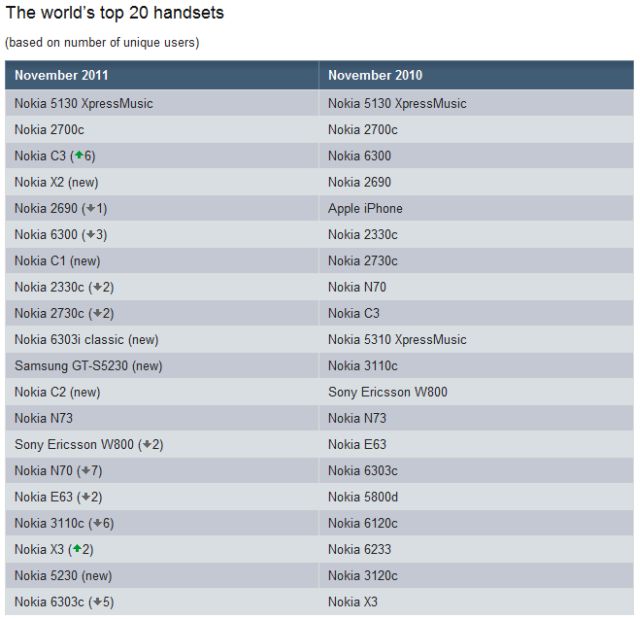This screenshot has width=640, height=619.
Task: Click the 'Samsung GT-S5230 (new)' cell
Action: [162, 366]
